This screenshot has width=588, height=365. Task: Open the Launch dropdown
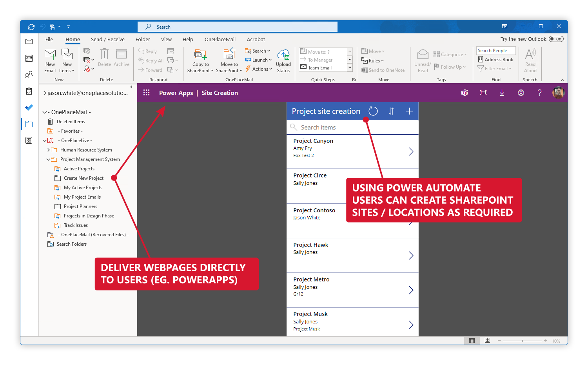pos(258,60)
